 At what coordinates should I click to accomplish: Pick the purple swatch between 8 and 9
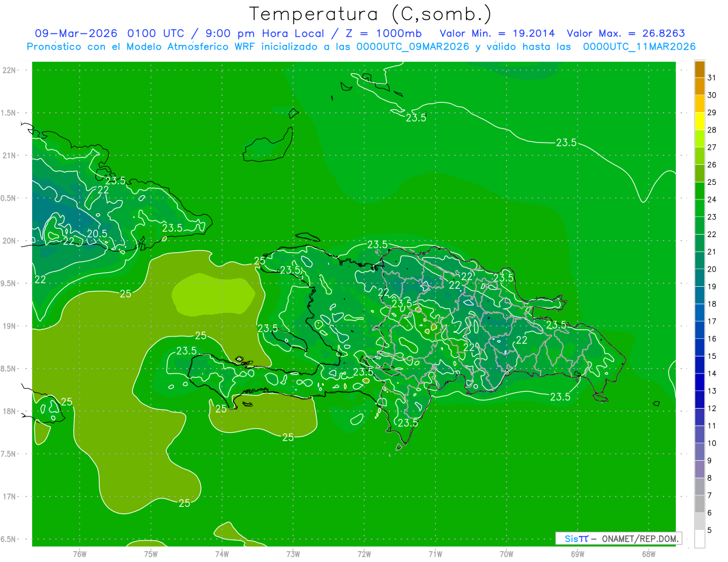[x=699, y=469]
